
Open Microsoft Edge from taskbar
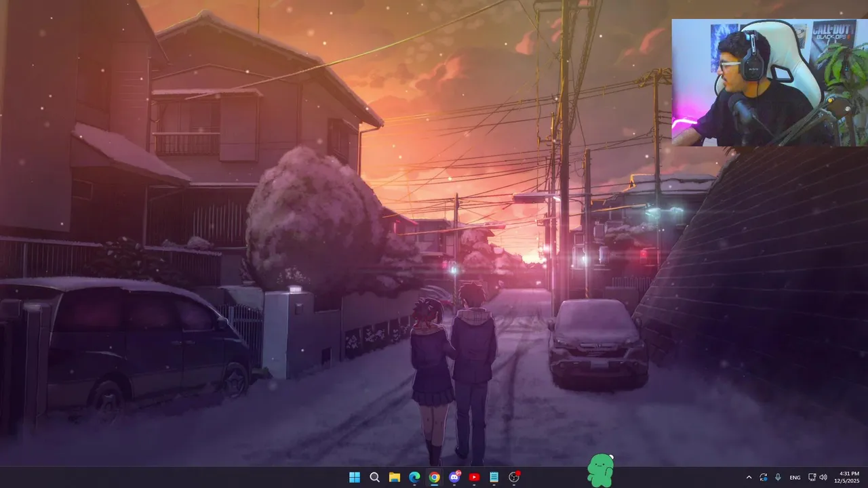click(x=414, y=477)
